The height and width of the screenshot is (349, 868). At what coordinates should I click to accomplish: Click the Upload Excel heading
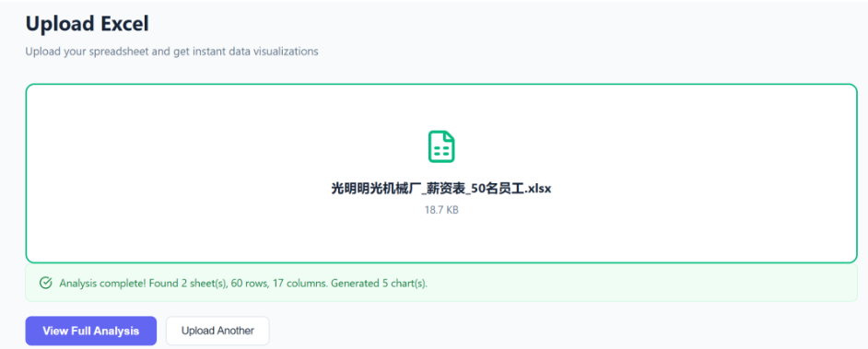(87, 24)
